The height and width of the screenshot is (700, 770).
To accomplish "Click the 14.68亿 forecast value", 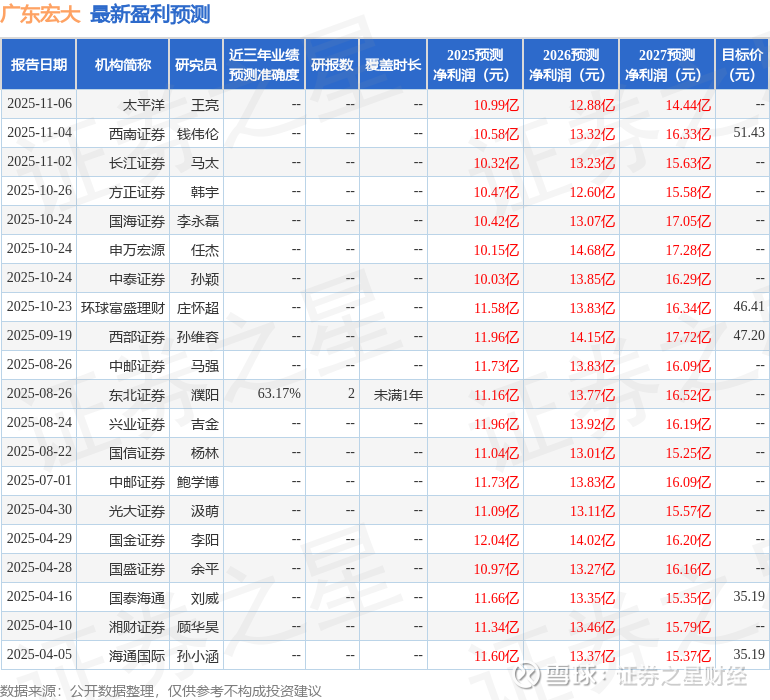I will pyautogui.click(x=592, y=250).
